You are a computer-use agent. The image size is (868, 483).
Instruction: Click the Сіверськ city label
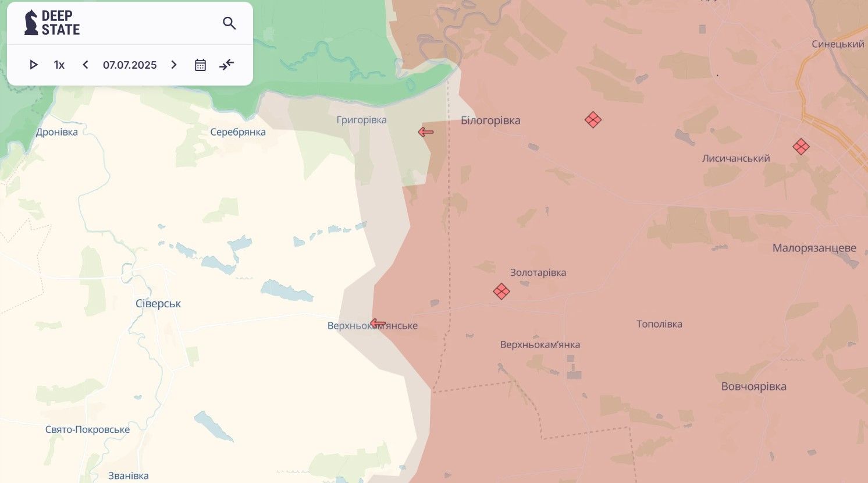point(158,304)
